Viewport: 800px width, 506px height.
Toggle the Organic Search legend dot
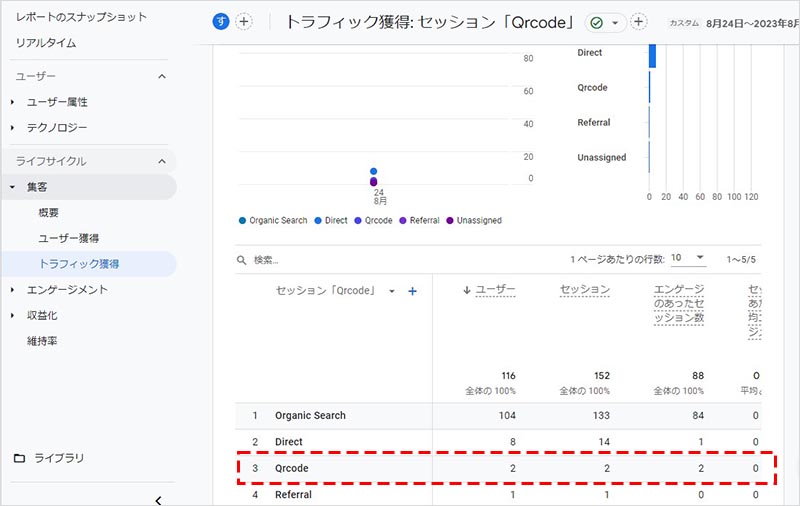(243, 221)
